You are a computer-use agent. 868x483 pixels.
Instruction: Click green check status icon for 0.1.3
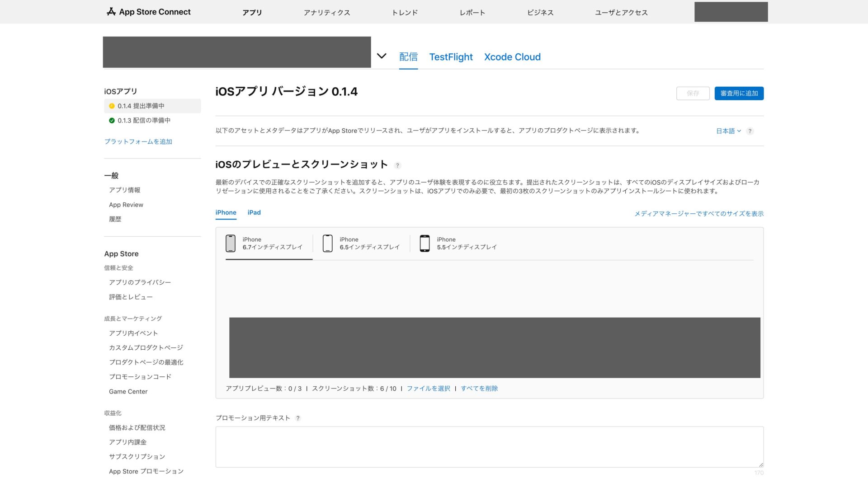point(112,121)
